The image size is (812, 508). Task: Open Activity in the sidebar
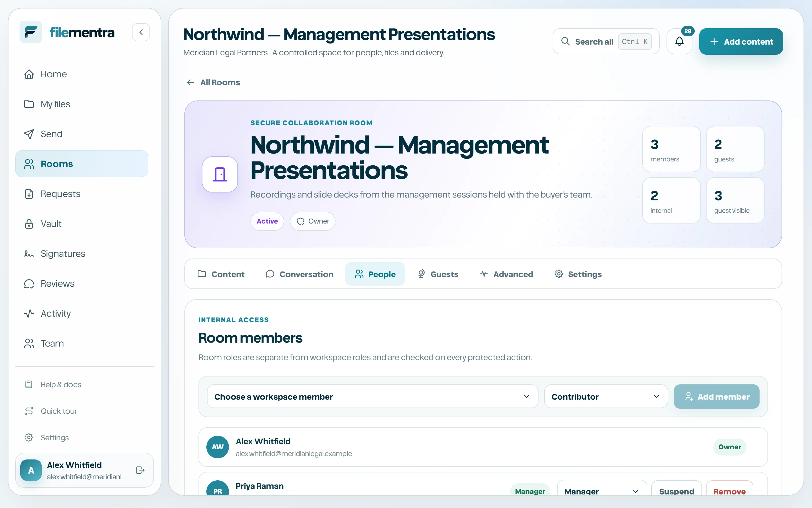tap(81, 313)
